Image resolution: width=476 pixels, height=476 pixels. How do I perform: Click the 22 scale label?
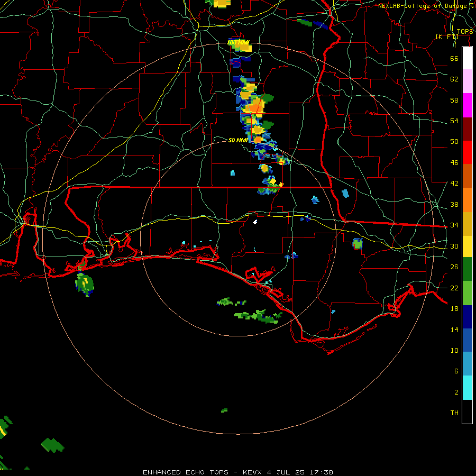tap(454, 288)
